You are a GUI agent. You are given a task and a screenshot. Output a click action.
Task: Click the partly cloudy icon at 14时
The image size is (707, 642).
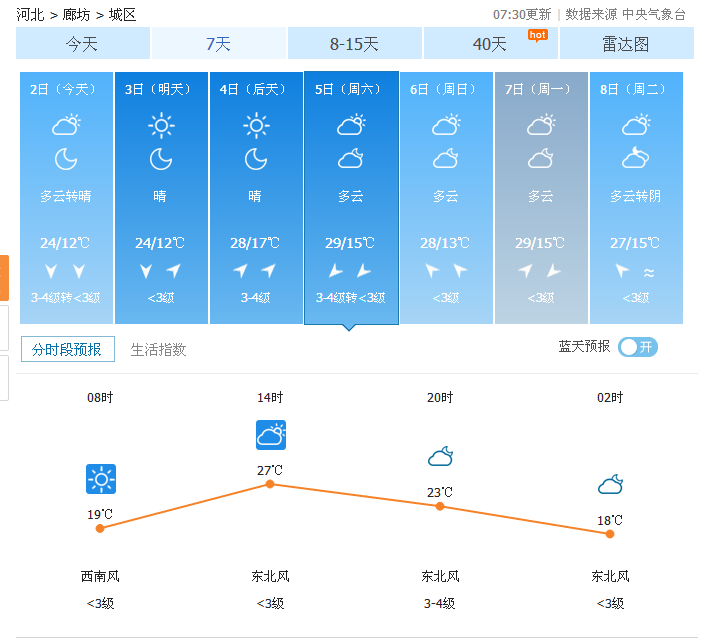pyautogui.click(x=271, y=435)
